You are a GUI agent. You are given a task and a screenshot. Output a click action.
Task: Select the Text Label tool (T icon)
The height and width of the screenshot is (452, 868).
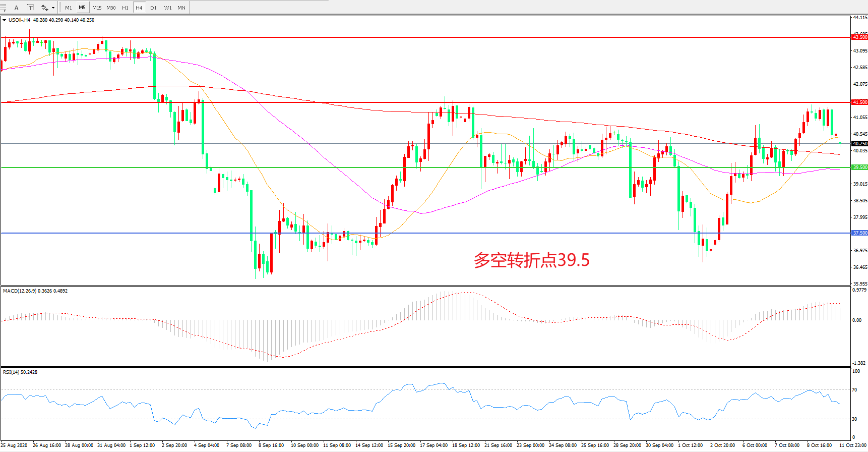[30, 8]
